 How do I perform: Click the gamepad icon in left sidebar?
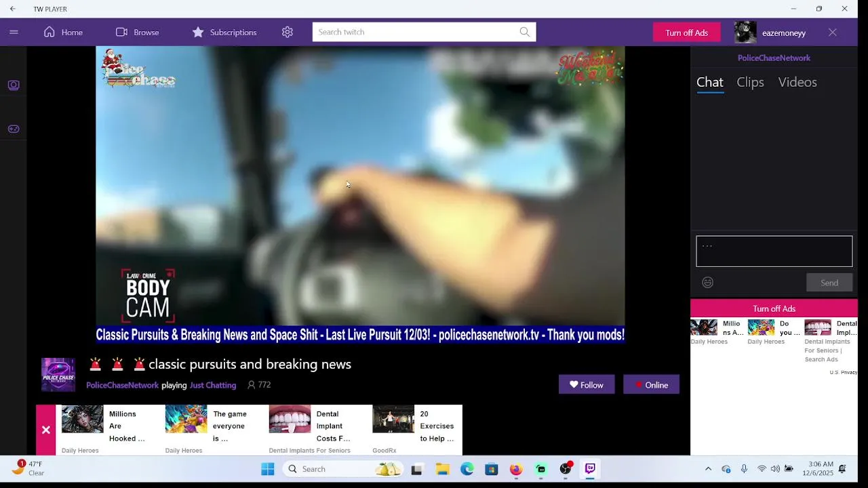14,129
